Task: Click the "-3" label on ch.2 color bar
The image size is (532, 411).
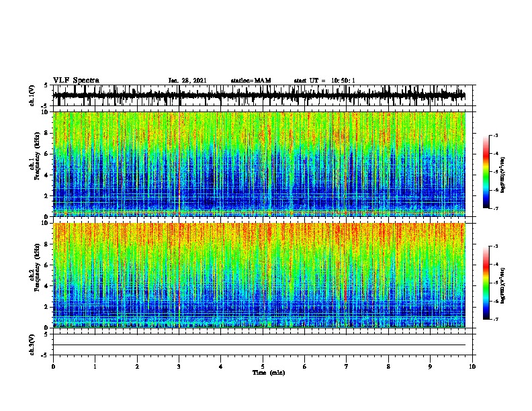Action: 496,246
